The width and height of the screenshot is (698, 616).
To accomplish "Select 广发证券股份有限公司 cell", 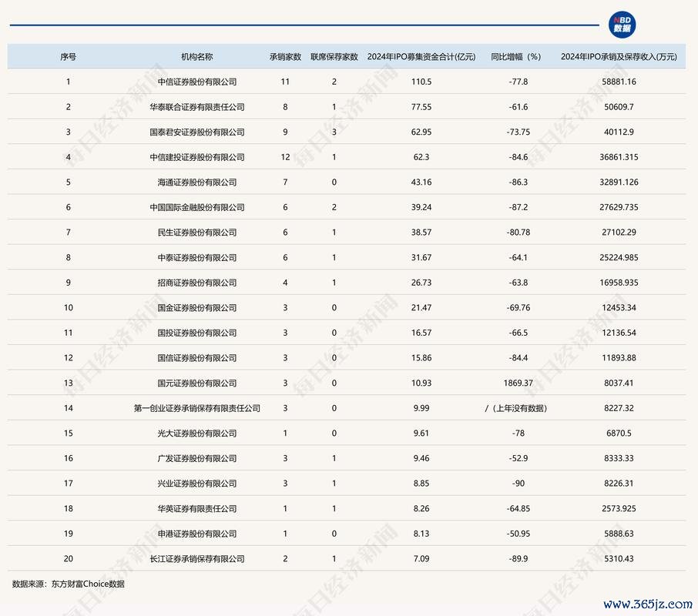I will tap(197, 459).
